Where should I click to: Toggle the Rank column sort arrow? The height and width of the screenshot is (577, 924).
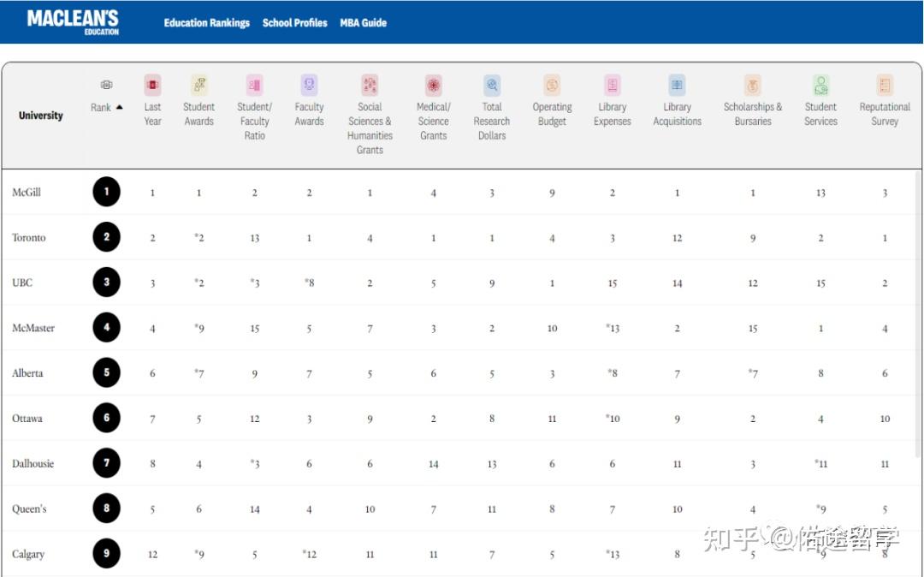(x=120, y=107)
